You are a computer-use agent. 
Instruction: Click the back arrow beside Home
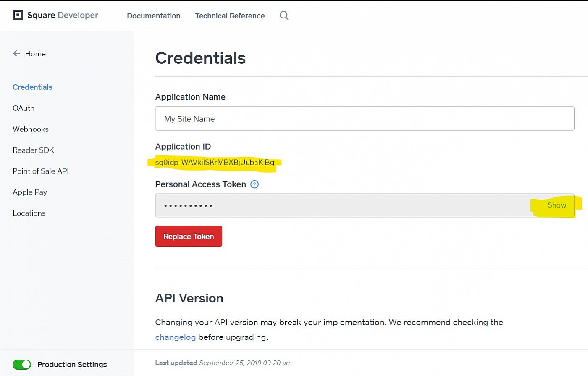pyautogui.click(x=16, y=53)
